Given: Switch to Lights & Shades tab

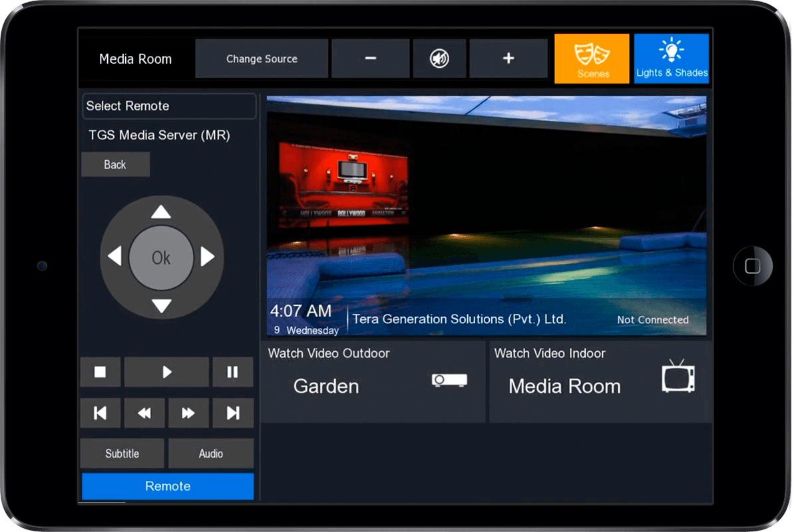Looking at the screenshot, I should pyautogui.click(x=672, y=59).
